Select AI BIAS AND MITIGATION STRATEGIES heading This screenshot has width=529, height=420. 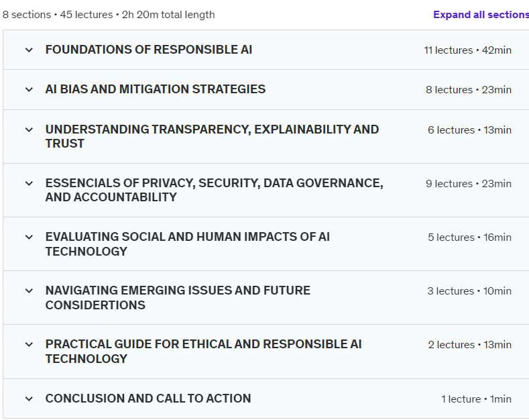(156, 89)
